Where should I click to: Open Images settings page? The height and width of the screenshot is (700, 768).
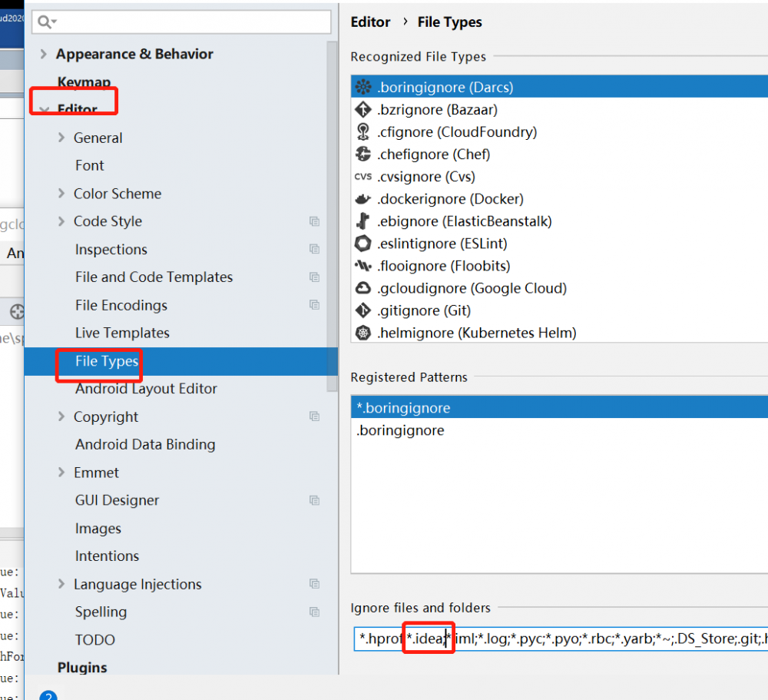tap(98, 528)
